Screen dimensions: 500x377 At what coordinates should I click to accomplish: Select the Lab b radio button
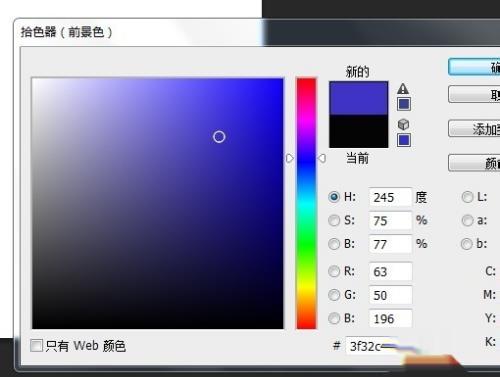[x=467, y=244]
